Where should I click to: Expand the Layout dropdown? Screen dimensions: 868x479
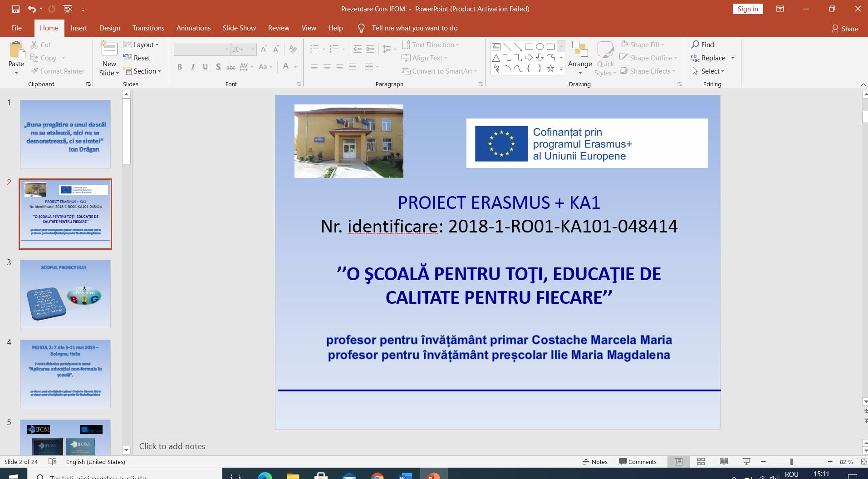[x=141, y=44]
